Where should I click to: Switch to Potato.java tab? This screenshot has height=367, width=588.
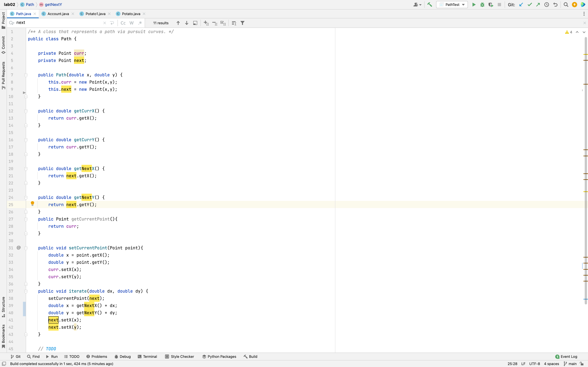point(131,14)
